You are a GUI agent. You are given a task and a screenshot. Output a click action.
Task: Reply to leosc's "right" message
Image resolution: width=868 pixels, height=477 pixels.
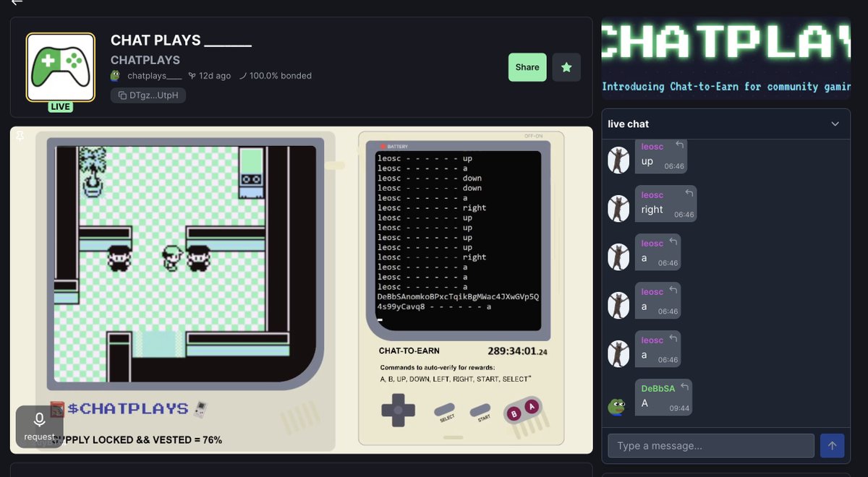pyautogui.click(x=689, y=194)
